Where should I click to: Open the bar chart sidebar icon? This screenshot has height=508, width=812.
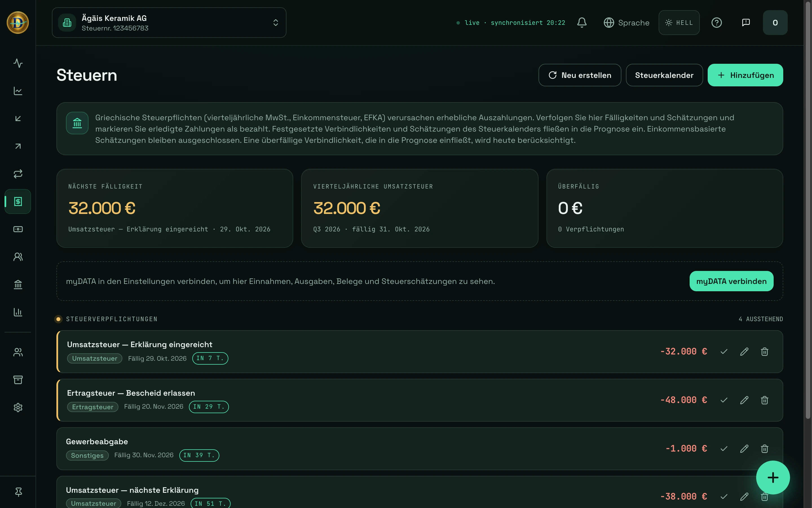[x=18, y=312]
